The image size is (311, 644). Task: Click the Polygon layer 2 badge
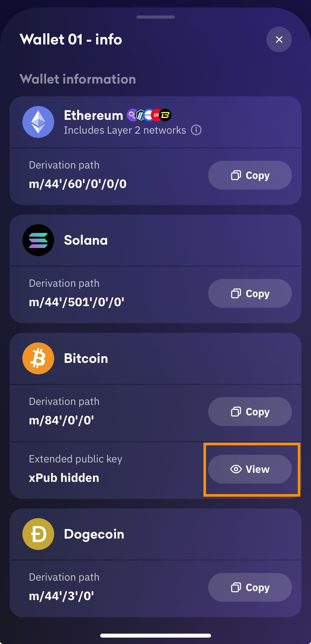[x=132, y=114]
